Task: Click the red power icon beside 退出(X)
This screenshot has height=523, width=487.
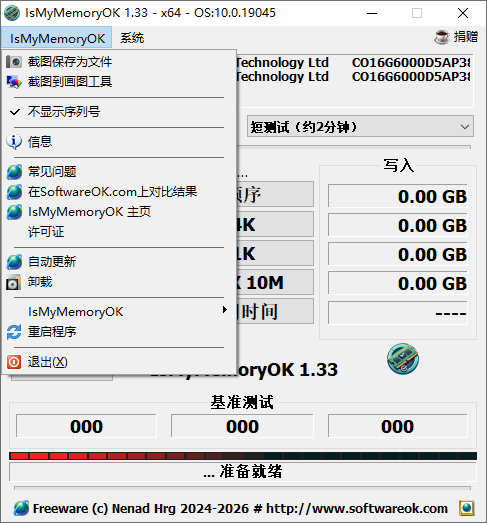Action: coord(14,362)
